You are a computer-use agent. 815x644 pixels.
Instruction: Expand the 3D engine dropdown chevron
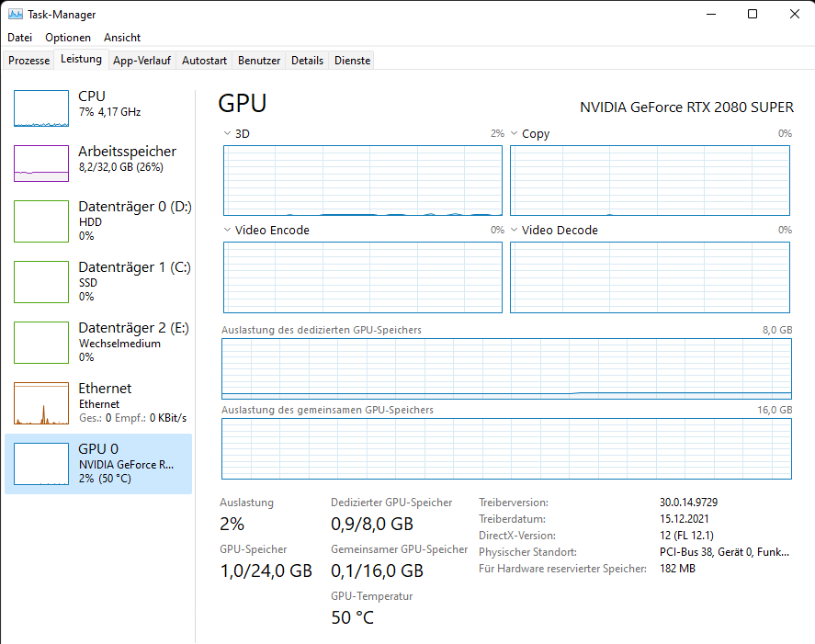coord(227,133)
